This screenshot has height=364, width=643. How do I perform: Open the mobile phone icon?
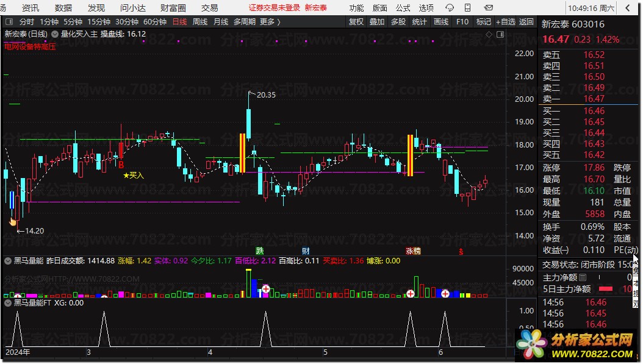tap(468, 8)
